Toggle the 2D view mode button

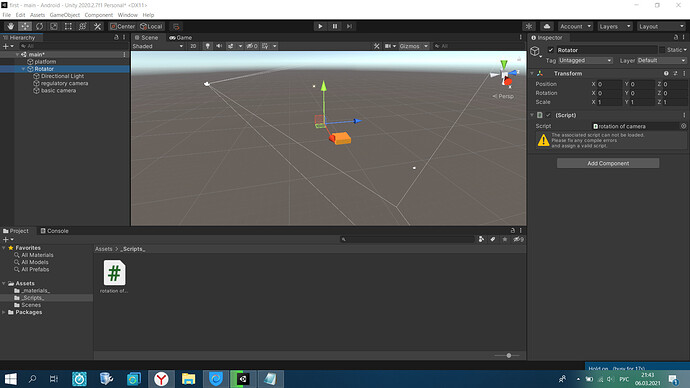pos(193,46)
